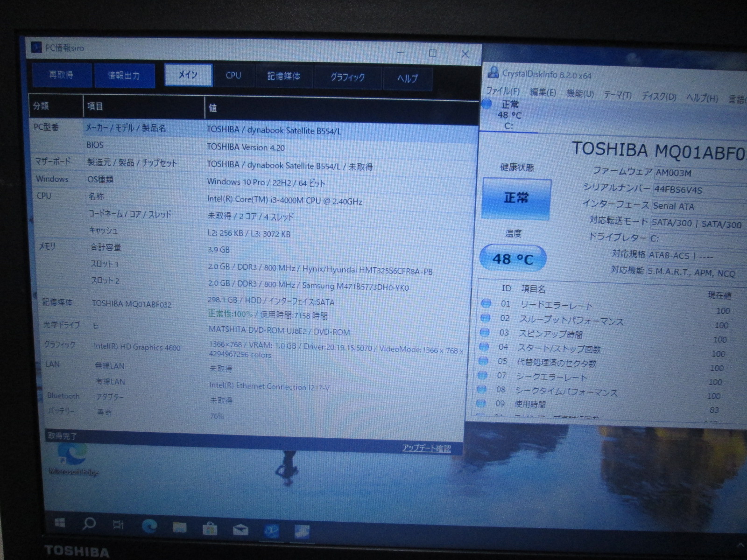Viewport: 747px width, 560px height.
Task: Select CrystalDiskInfo icon in taskbar
Action: coord(302,532)
